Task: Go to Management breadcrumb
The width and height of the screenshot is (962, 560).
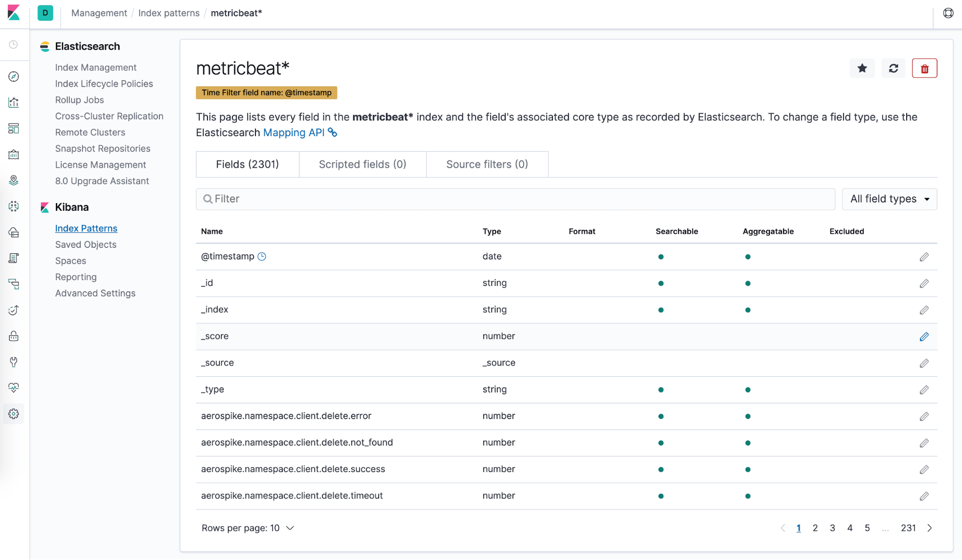Action: pos(99,13)
